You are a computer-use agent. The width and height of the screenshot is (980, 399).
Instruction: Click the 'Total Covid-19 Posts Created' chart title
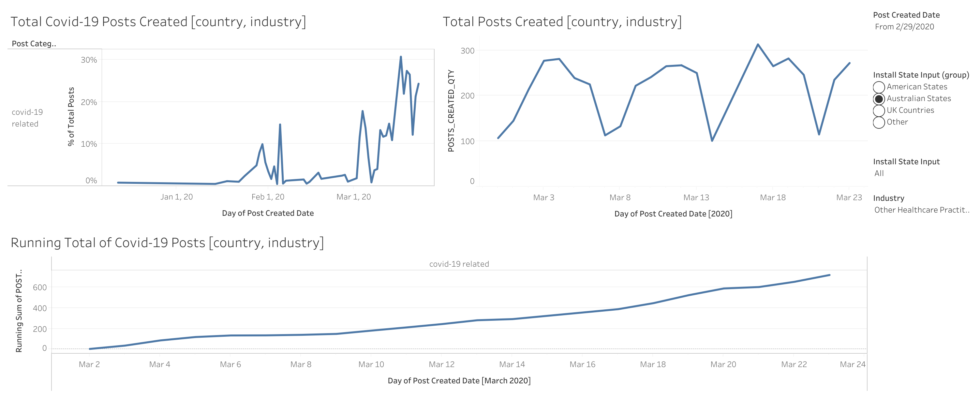[158, 22]
